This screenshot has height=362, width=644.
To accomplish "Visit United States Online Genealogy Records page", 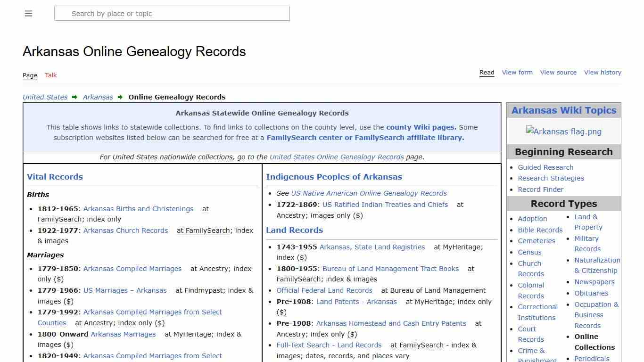I will click(336, 157).
